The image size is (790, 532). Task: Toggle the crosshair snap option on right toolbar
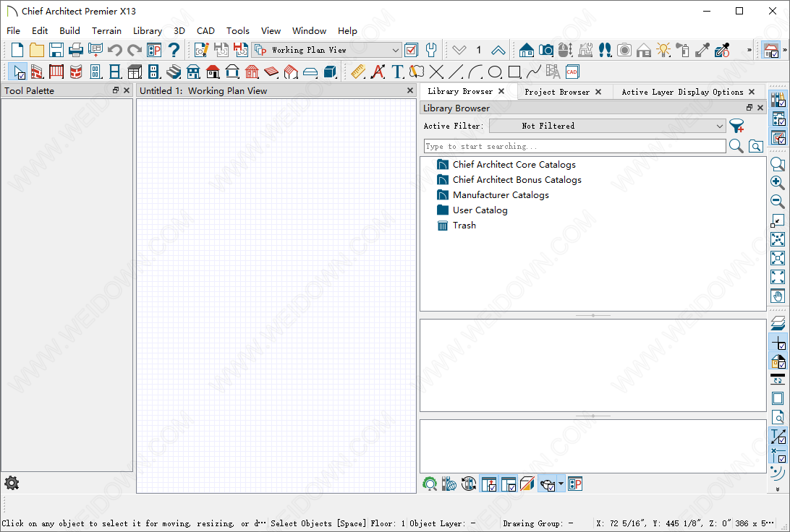click(x=778, y=343)
